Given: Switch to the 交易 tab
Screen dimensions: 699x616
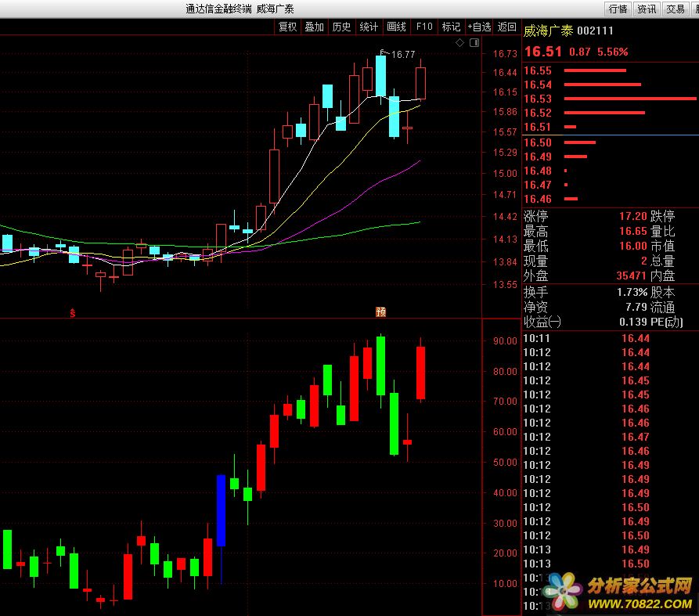Looking at the screenshot, I should (x=676, y=9).
